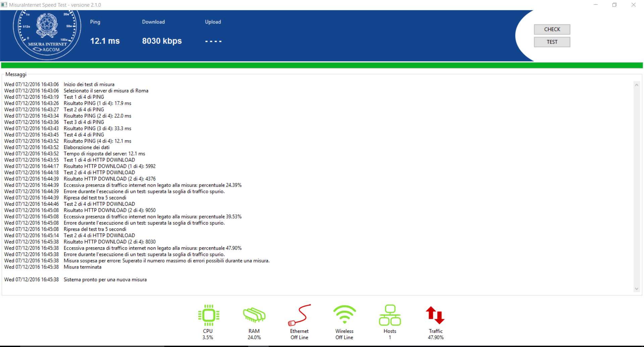Click the RAM memory icon
This screenshot has width=644, height=347.
pos(254,315)
